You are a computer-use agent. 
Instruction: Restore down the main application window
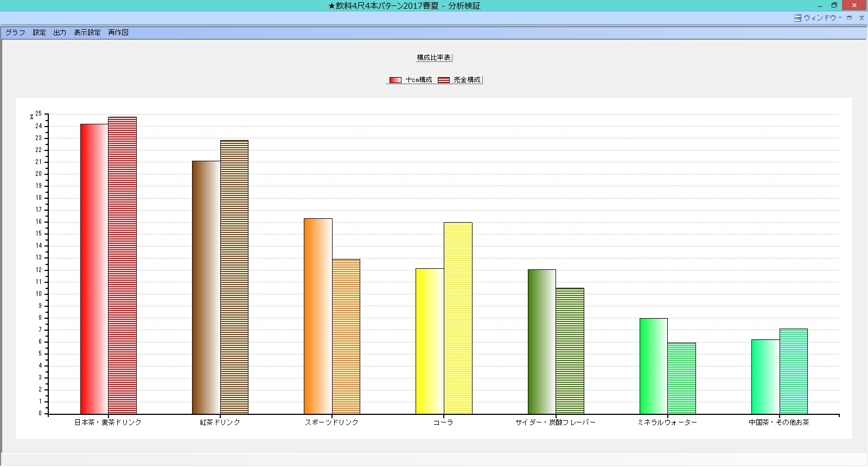[x=834, y=5]
